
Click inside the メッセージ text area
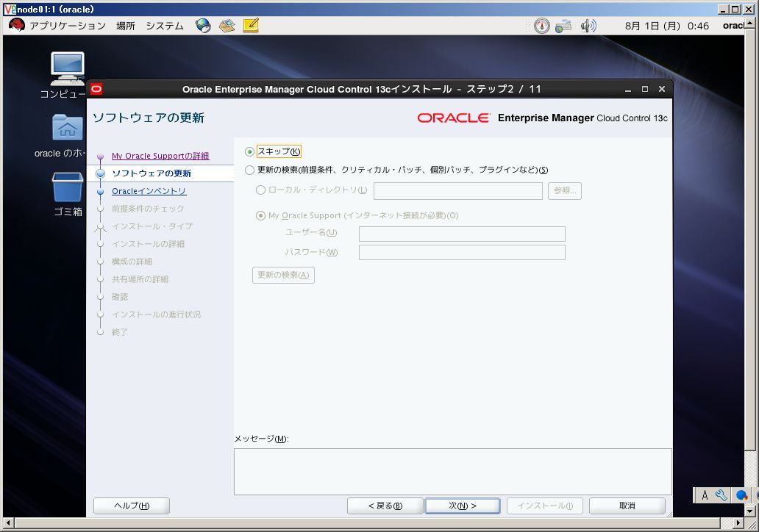[x=452, y=472]
